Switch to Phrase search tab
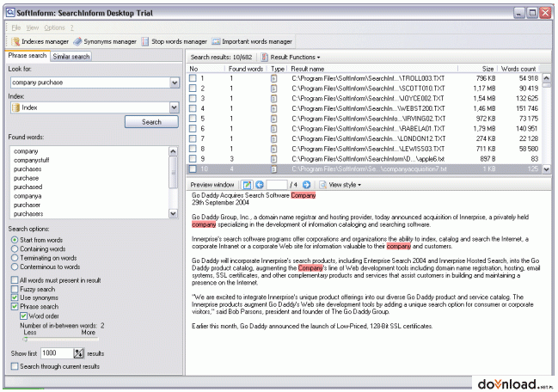This screenshot has width=558, height=392. [28, 56]
